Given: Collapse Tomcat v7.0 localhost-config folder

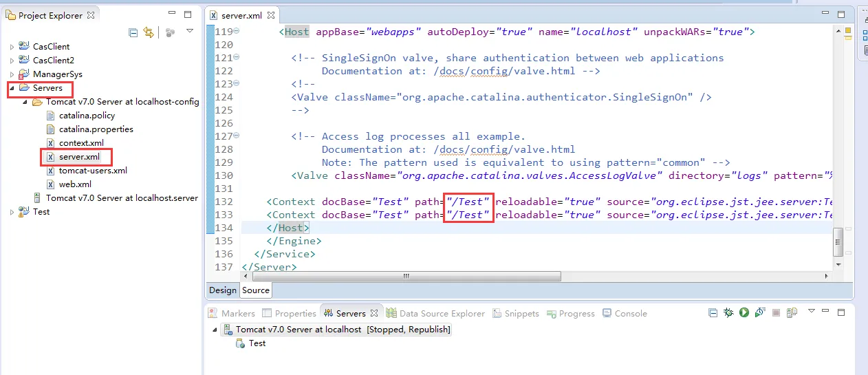Looking at the screenshot, I should click(25, 102).
